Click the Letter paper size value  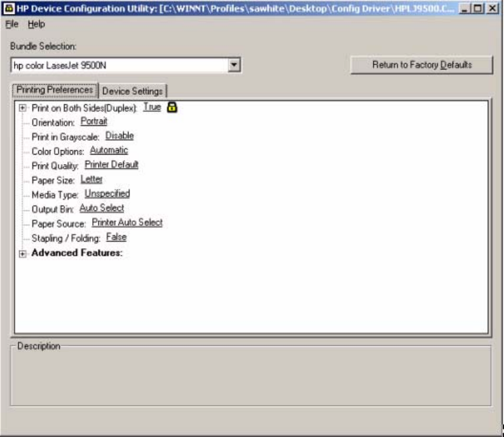click(92, 179)
